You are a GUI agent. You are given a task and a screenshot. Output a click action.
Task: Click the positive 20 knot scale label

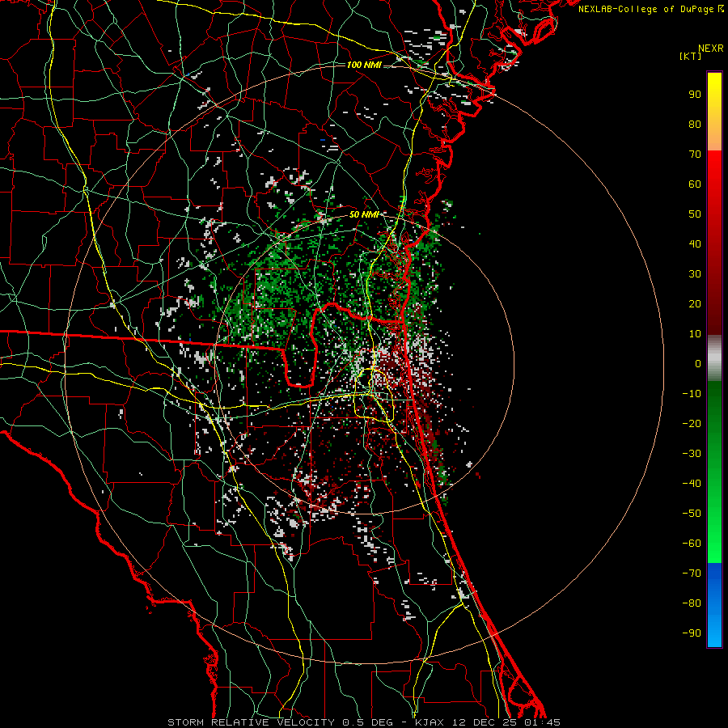point(695,303)
